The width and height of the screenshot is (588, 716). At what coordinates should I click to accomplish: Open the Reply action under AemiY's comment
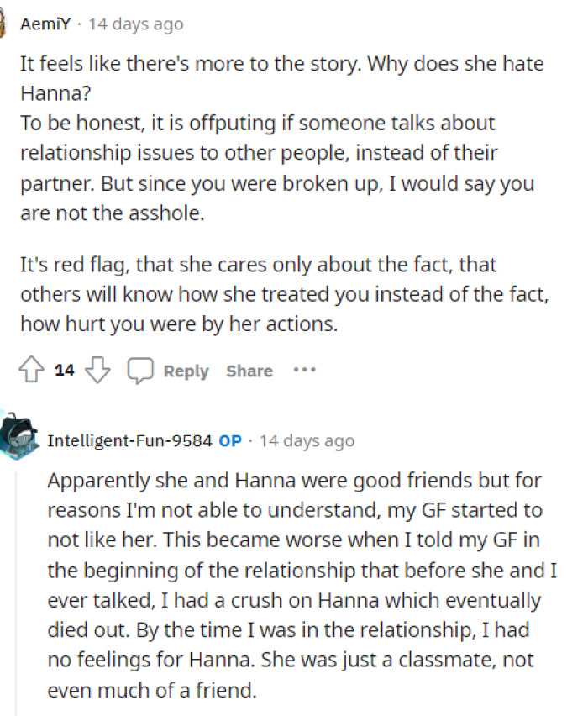coord(186,371)
